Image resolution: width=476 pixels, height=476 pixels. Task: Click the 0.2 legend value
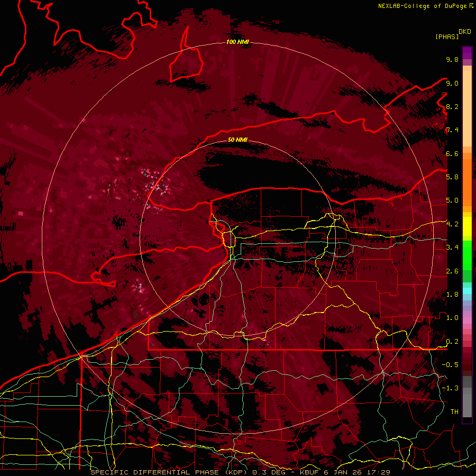coord(452,341)
